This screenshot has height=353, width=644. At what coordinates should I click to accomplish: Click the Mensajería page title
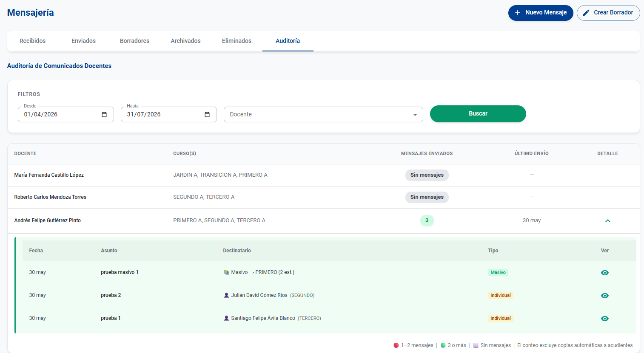tap(31, 13)
